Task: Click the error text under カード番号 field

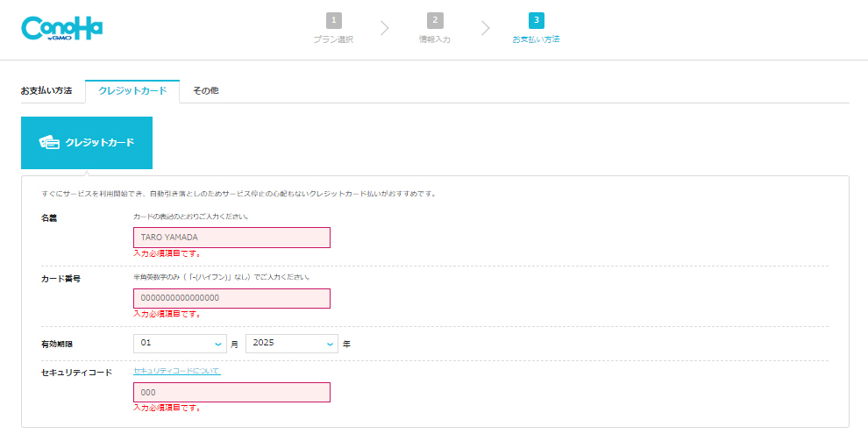Action: (x=167, y=314)
